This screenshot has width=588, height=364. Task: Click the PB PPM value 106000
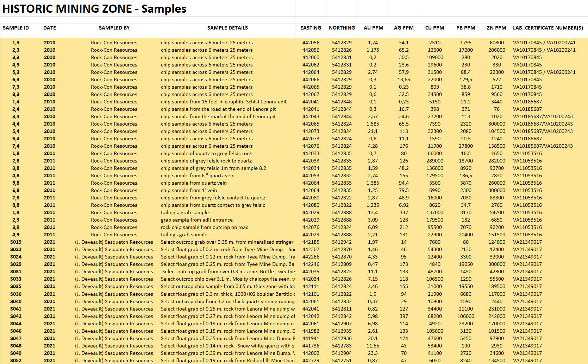point(465,316)
